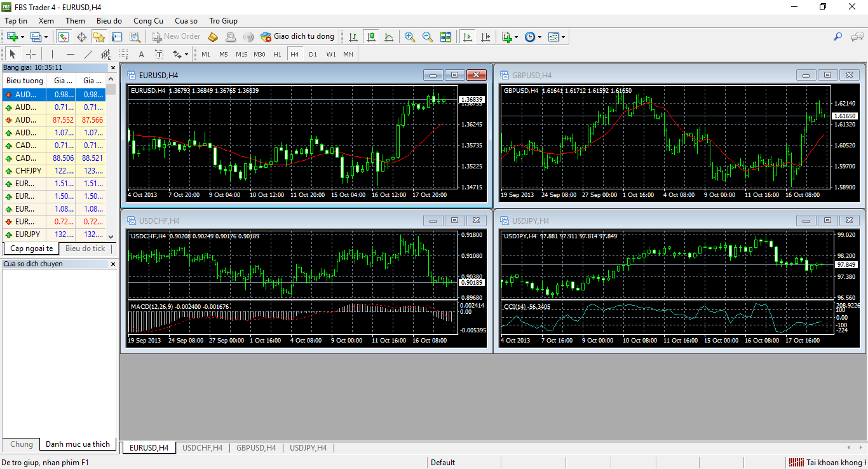Viewport: 868px width, 469px height.
Task: Select the vertical line tool
Action: tap(52, 54)
